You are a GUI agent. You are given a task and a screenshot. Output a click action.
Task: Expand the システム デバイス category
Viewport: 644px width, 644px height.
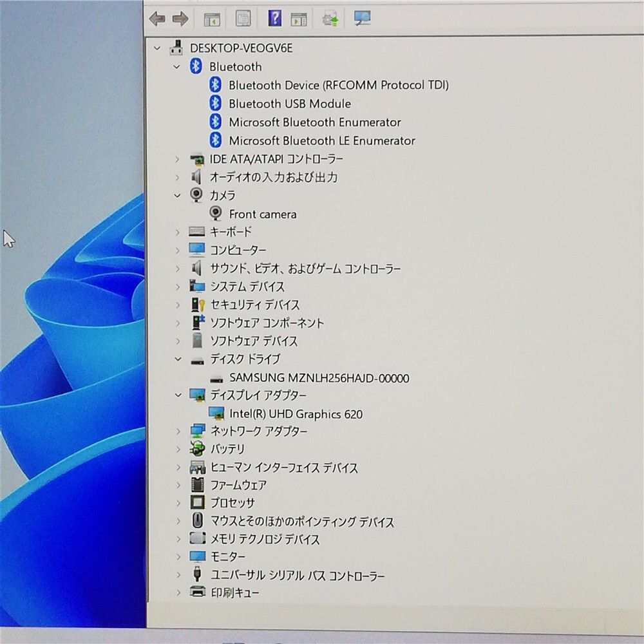178,287
